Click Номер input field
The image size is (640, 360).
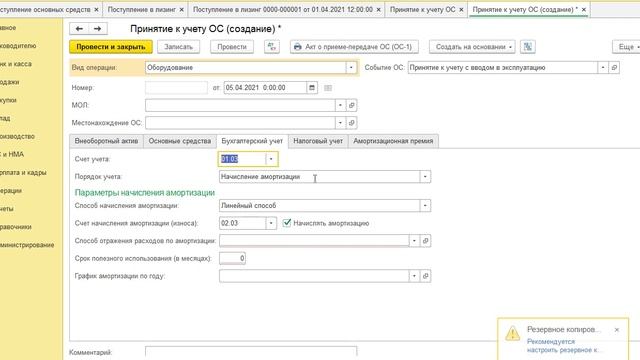coord(176,88)
